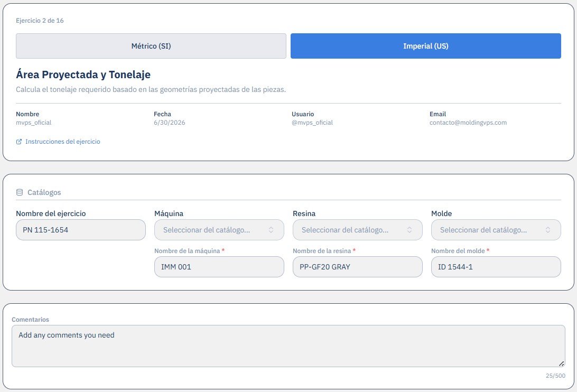577x392 pixels.
Task: Click inside the Comentarios text area
Action: 288,346
